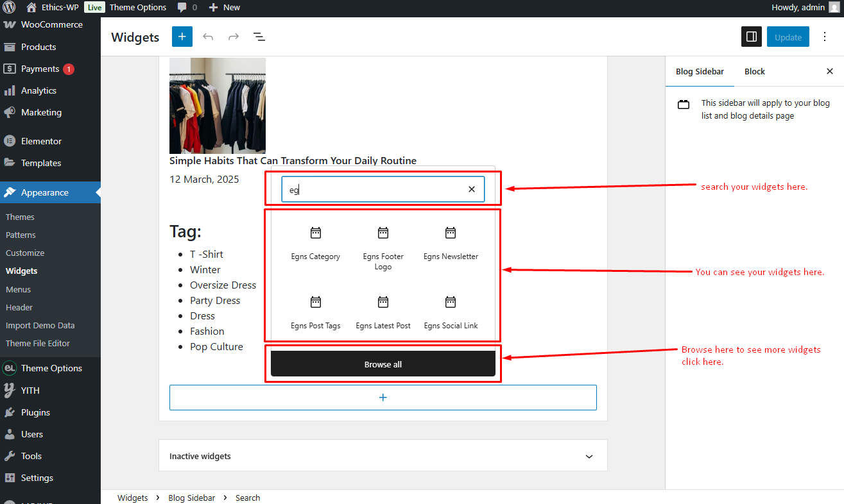
Task: Click Blog Sidebar breadcrumb
Action: (192, 498)
